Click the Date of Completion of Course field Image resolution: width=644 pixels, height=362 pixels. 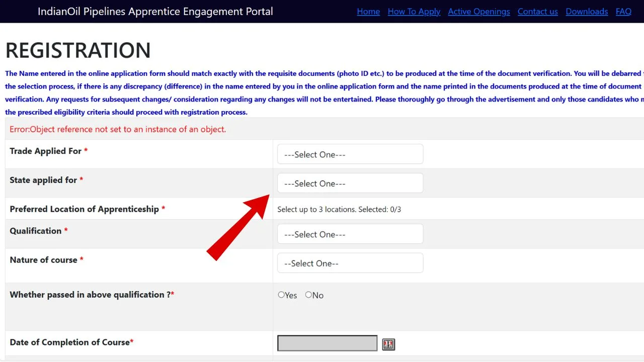(327, 343)
